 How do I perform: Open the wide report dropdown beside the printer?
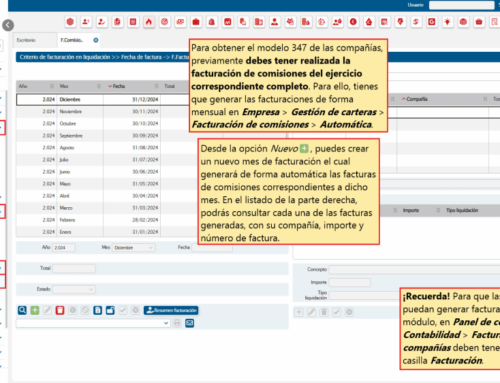(x=93, y=323)
